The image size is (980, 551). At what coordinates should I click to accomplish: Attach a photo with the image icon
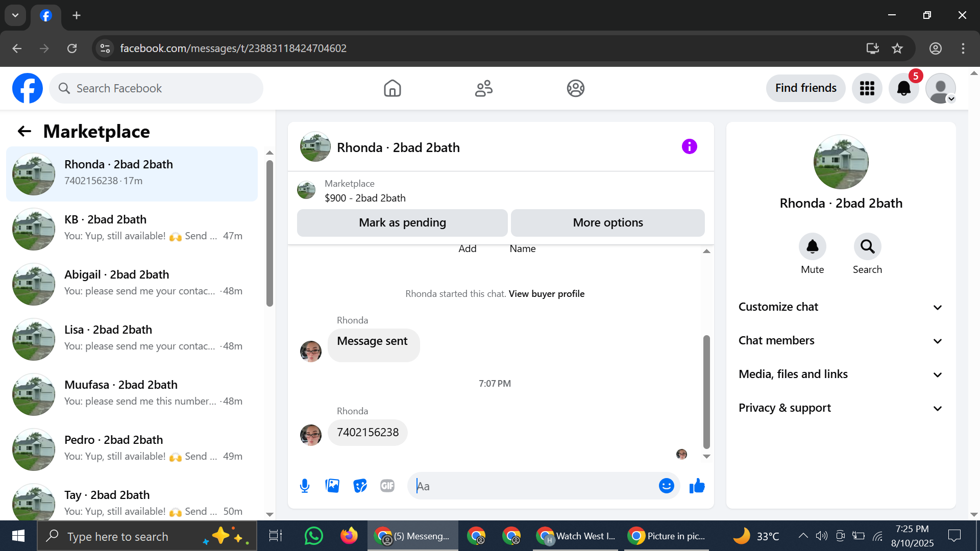point(332,486)
